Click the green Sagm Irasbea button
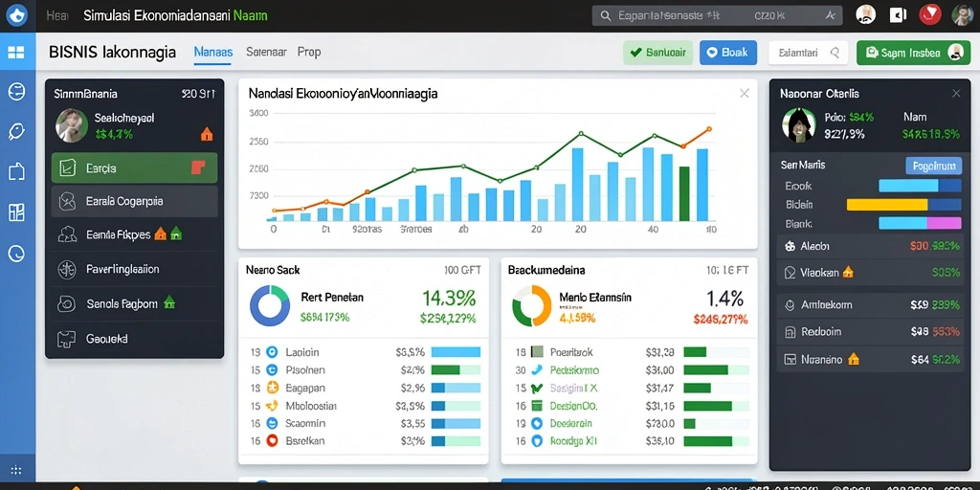This screenshot has width=980, height=490. tap(913, 54)
